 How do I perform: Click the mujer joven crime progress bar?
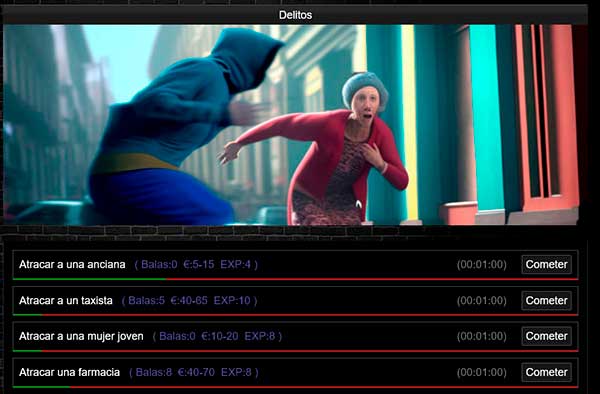click(x=295, y=350)
